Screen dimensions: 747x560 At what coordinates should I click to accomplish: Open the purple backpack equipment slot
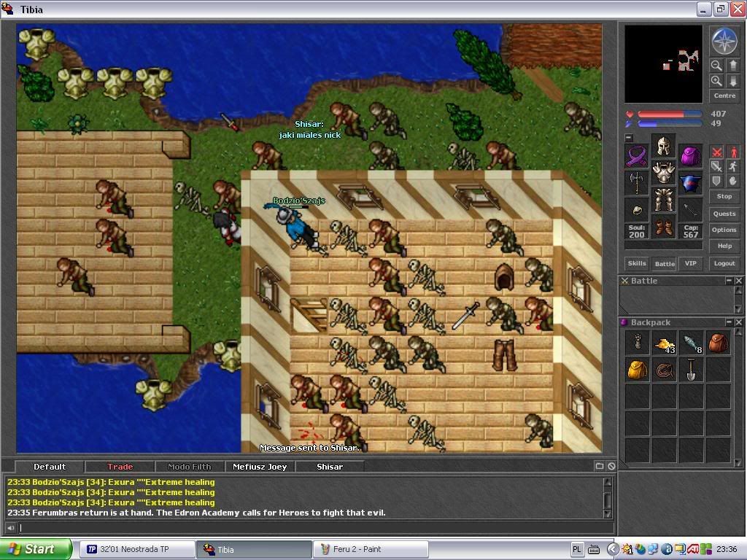[690, 157]
